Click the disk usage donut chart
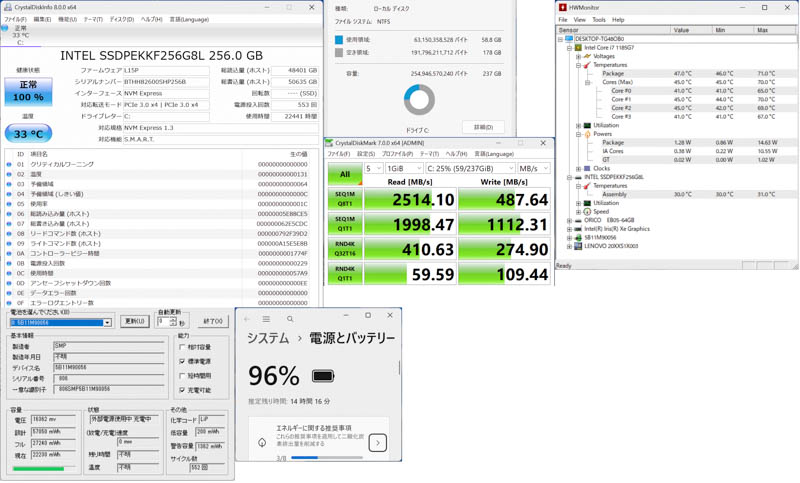The image size is (800, 483). (419, 100)
